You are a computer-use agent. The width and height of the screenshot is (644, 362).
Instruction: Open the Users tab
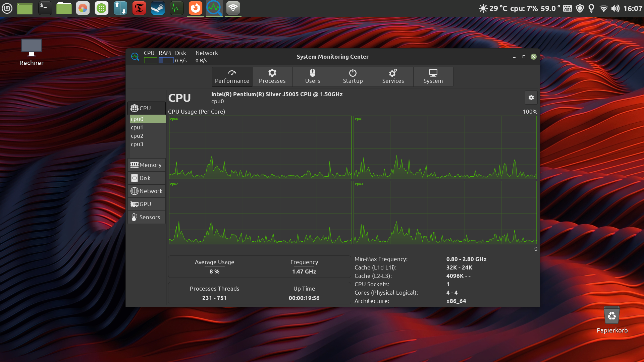(313, 77)
